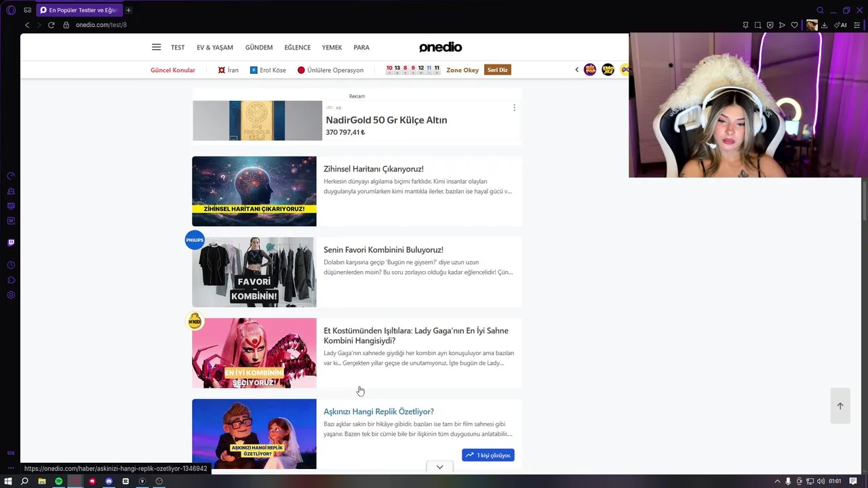The height and width of the screenshot is (488, 868).
Task: Click the Lady Gaga thumbnail image
Action: pyautogui.click(x=254, y=353)
